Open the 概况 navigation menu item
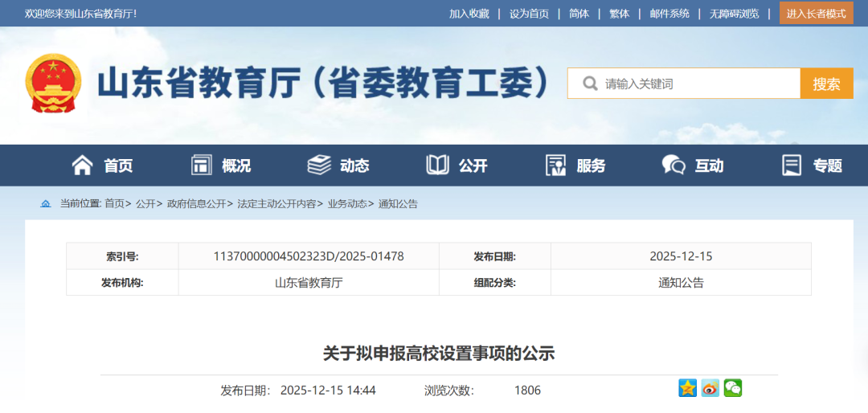868x413 pixels. tap(236, 166)
